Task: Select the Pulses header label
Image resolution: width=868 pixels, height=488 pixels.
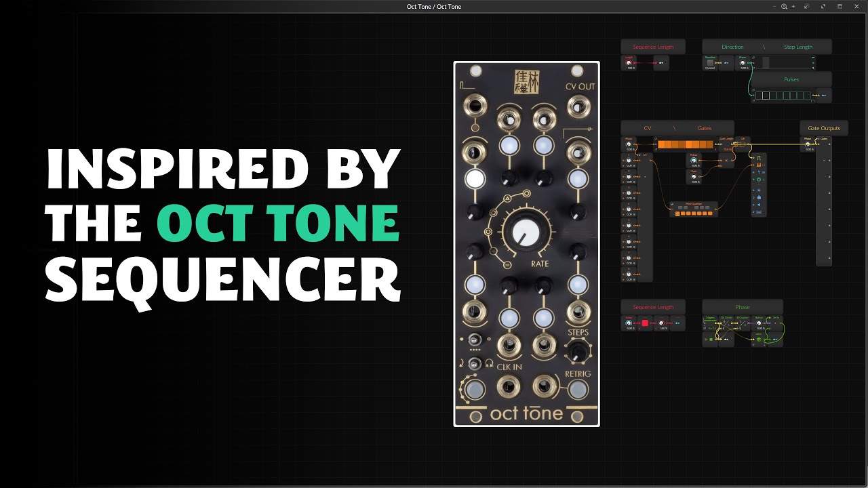Action: click(x=791, y=79)
